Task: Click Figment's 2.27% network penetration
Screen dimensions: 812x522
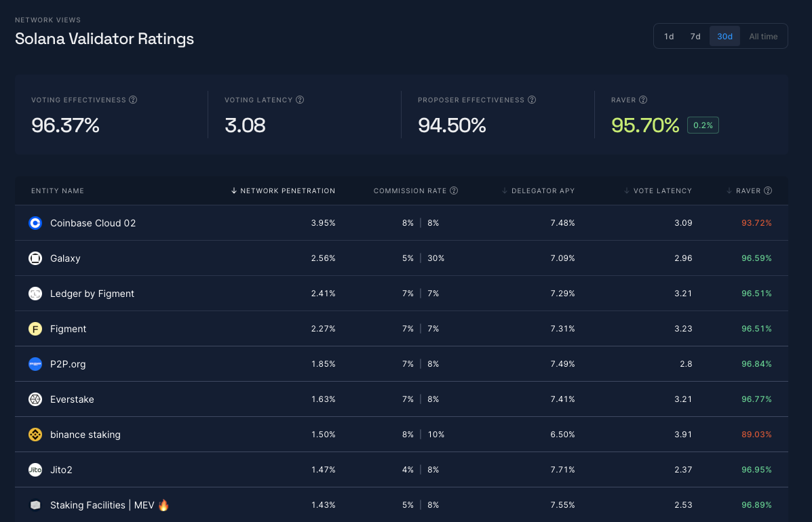Action: point(323,329)
